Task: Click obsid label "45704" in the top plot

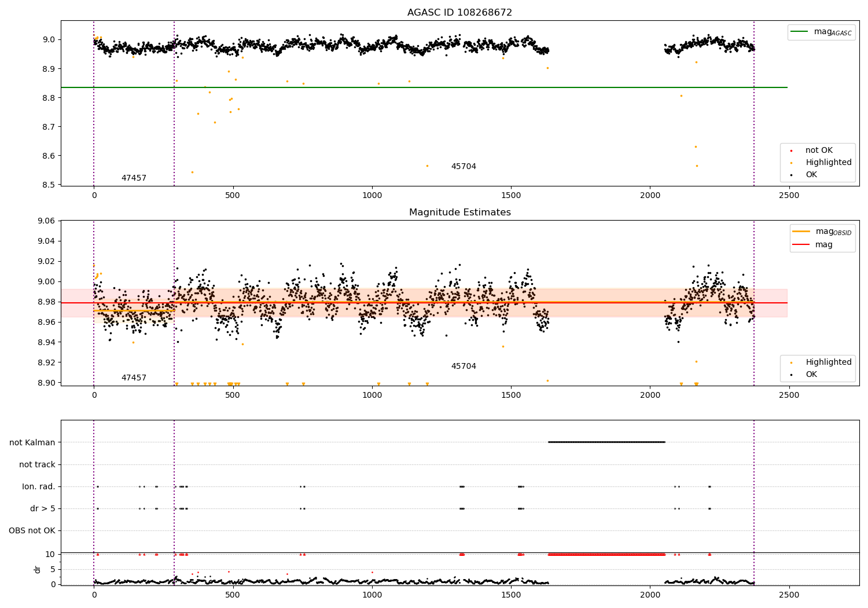Action: click(464, 167)
